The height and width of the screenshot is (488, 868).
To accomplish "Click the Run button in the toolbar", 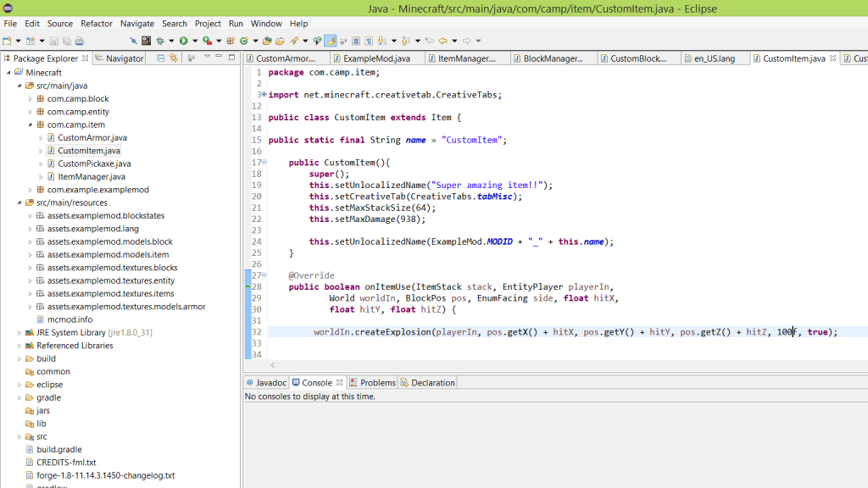I will coord(184,40).
